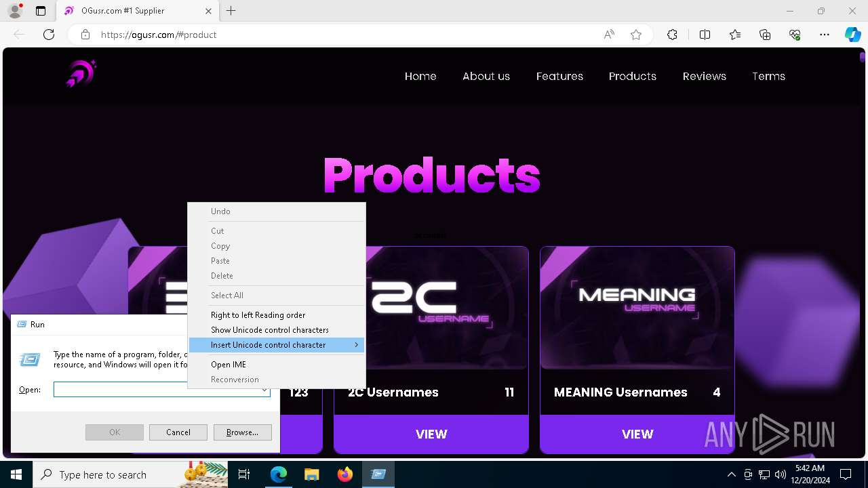This screenshot has width=868, height=488.
Task: Open the Collections icon
Action: point(765,35)
